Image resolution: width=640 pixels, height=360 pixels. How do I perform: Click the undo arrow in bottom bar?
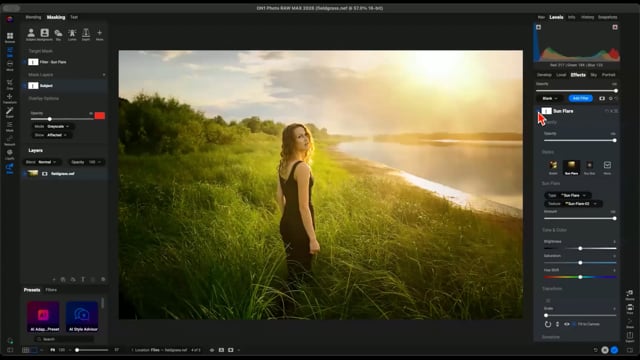pos(596,350)
